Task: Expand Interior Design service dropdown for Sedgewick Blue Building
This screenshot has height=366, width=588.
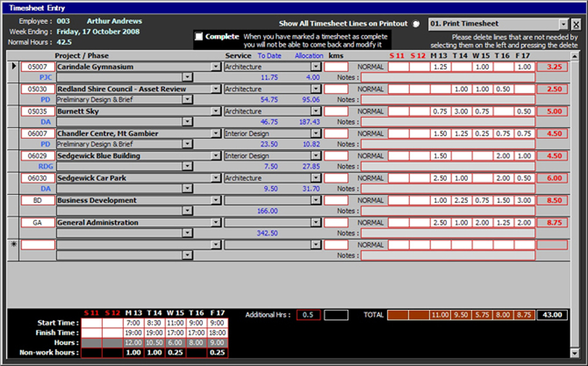Action: (x=316, y=156)
